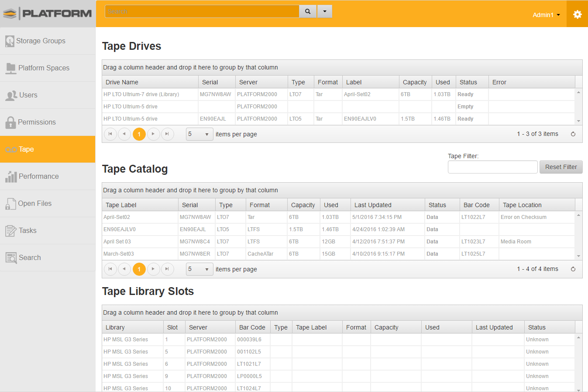The height and width of the screenshot is (392, 588).
Task: Refresh the Tape Catalog grid
Action: (x=573, y=269)
